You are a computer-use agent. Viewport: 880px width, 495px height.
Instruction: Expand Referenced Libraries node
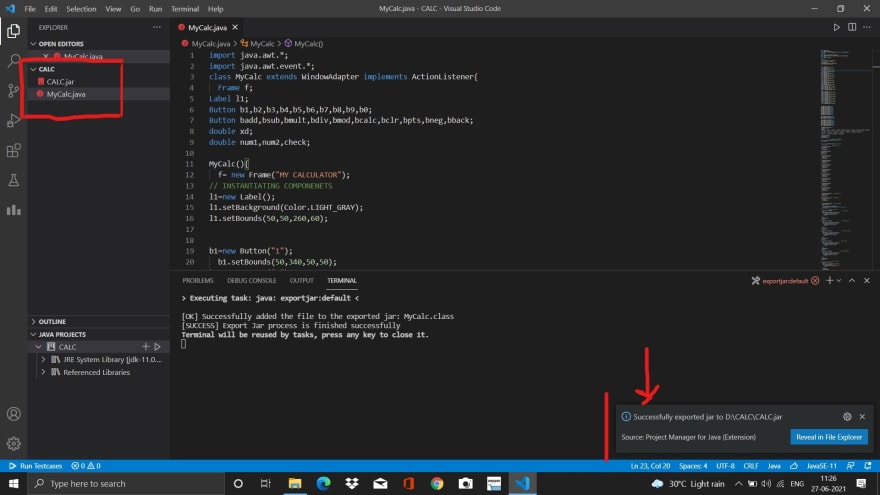tap(44, 372)
